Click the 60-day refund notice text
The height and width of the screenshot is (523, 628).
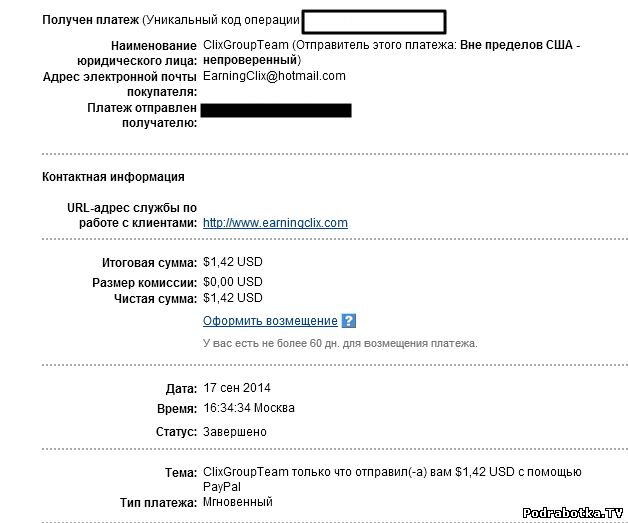click(x=340, y=343)
